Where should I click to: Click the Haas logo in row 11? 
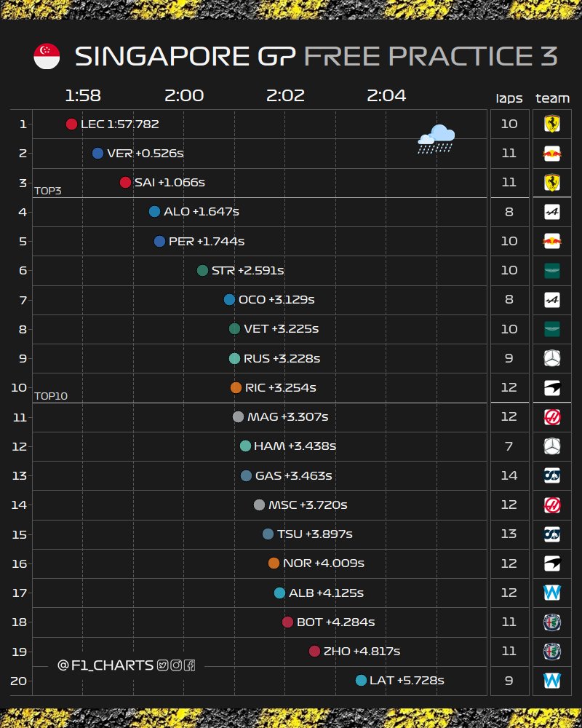552,416
